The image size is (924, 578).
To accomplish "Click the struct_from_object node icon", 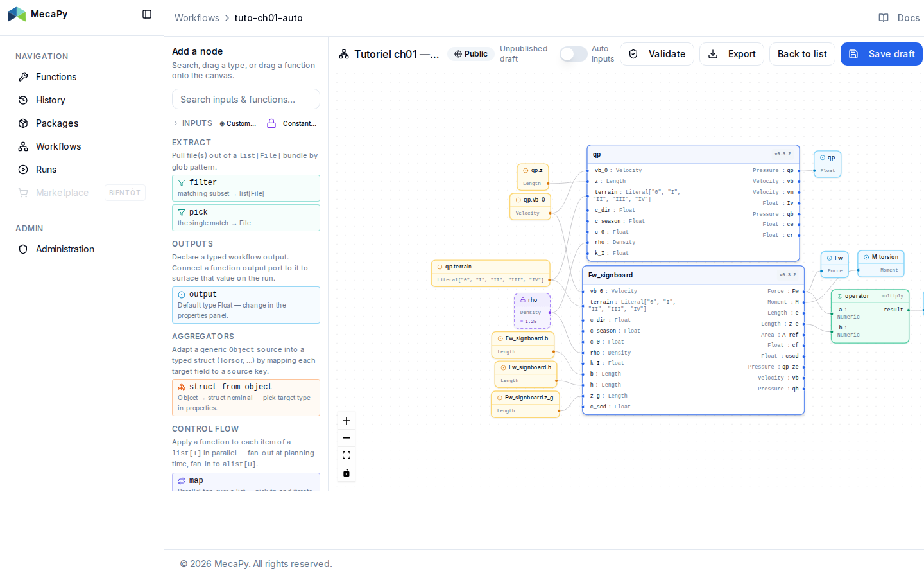I will click(182, 387).
